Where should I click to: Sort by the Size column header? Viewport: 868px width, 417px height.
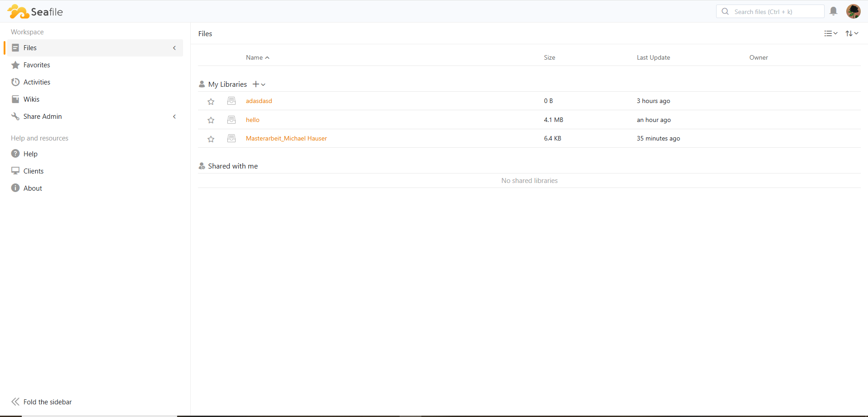pos(549,58)
